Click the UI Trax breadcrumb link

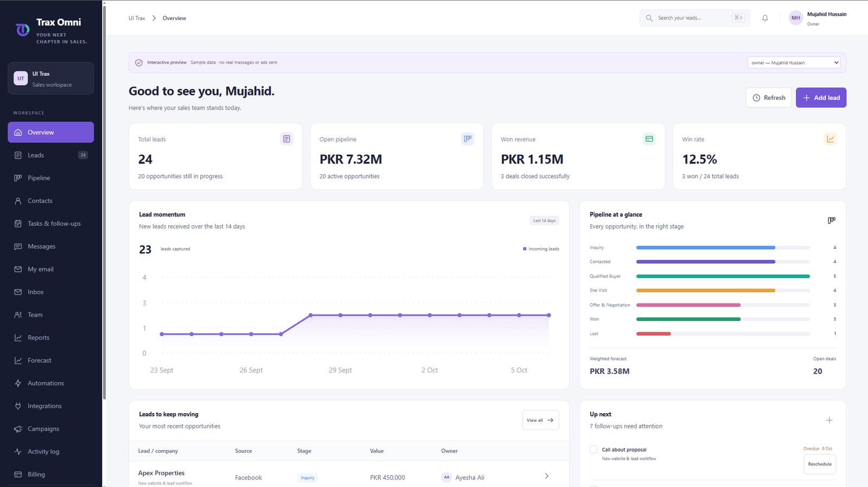click(137, 18)
